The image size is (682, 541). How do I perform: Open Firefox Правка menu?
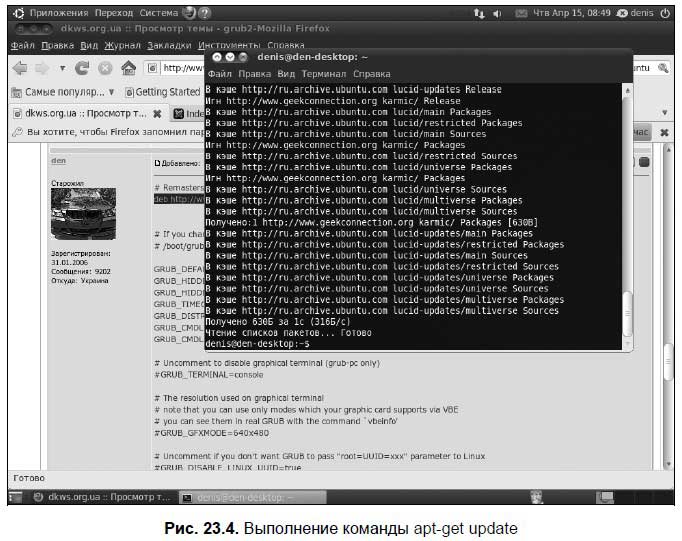[57, 45]
